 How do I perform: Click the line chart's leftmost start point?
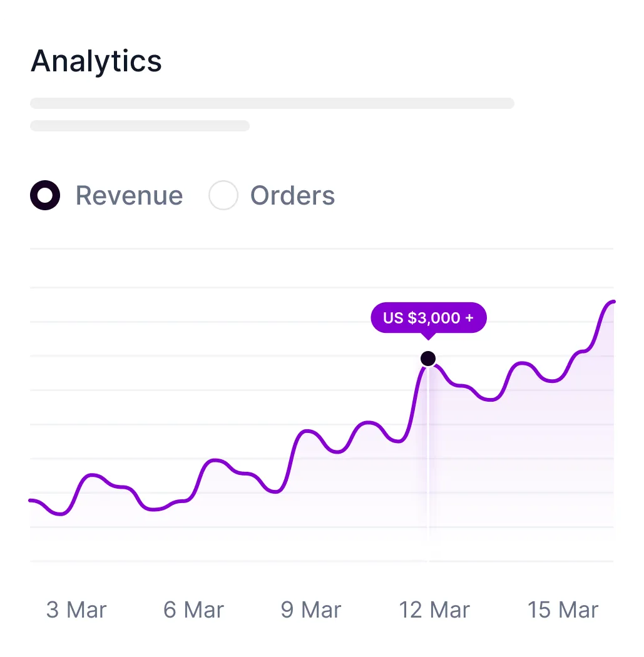pos(31,501)
